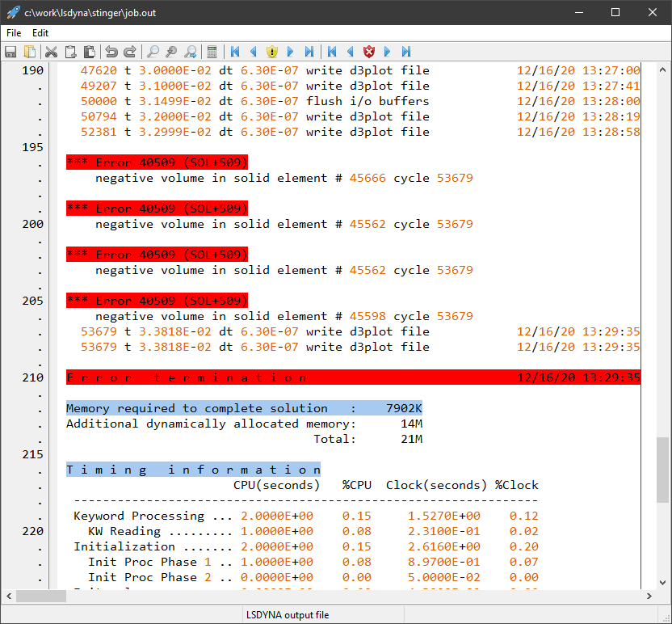Click the vertical scrollbar down arrow
Screen dimensions: 672x624
click(x=662, y=583)
